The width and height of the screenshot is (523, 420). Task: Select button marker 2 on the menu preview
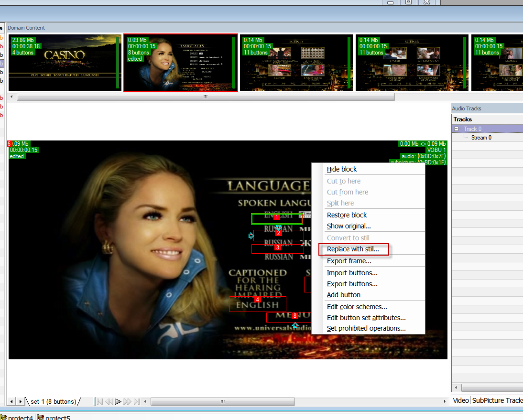(x=279, y=233)
